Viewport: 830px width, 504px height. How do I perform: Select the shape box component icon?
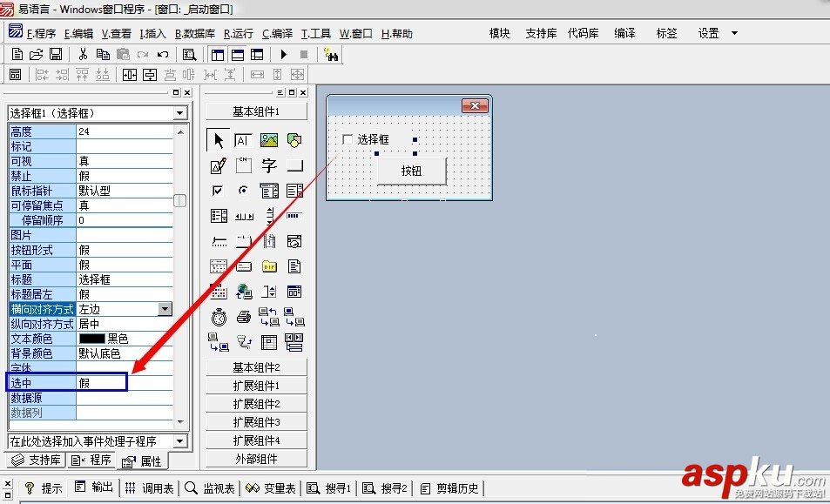click(294, 140)
